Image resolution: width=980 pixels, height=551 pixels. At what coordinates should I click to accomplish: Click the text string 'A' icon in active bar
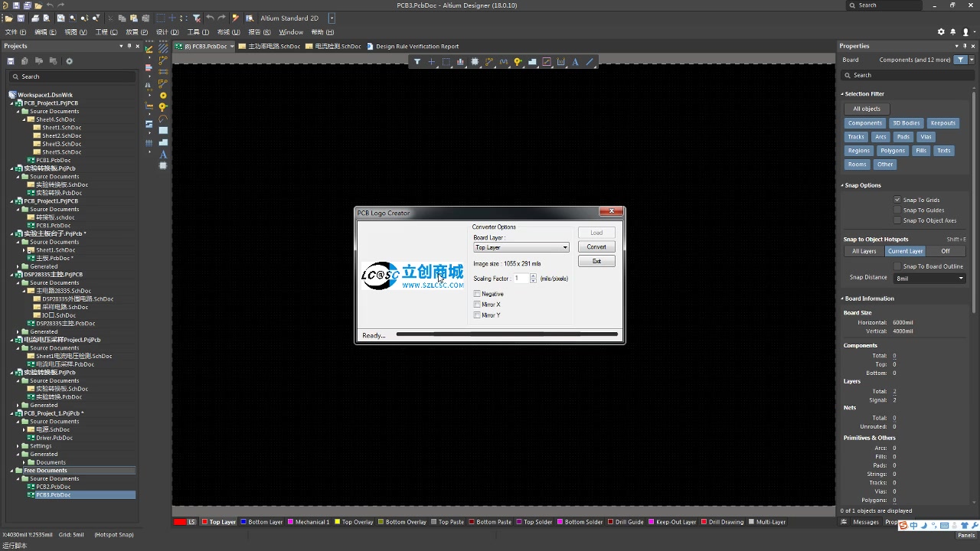click(x=575, y=62)
